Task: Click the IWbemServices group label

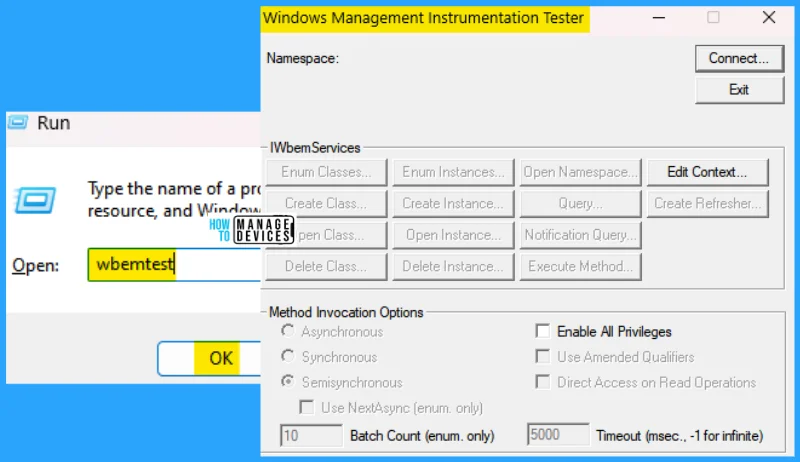Action: [x=315, y=148]
